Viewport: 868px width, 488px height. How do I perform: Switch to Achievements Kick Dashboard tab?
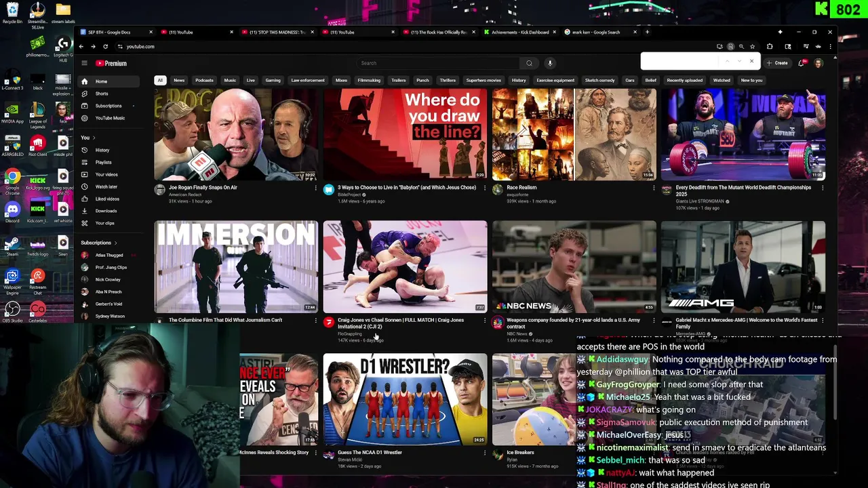519,32
